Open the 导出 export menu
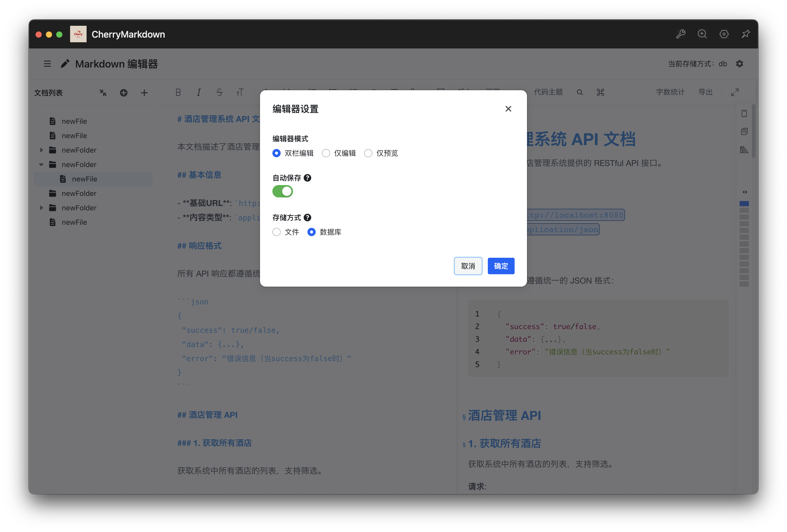 pos(705,92)
